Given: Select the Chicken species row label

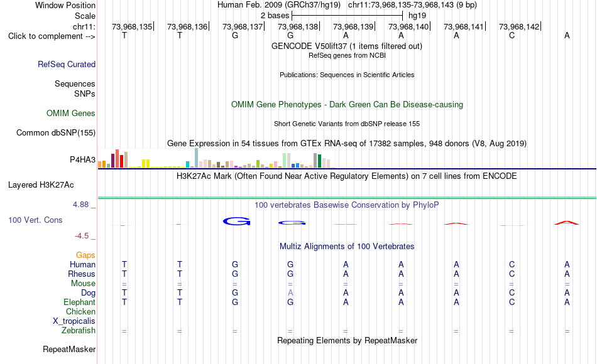Looking at the screenshot, I should tap(80, 311).
